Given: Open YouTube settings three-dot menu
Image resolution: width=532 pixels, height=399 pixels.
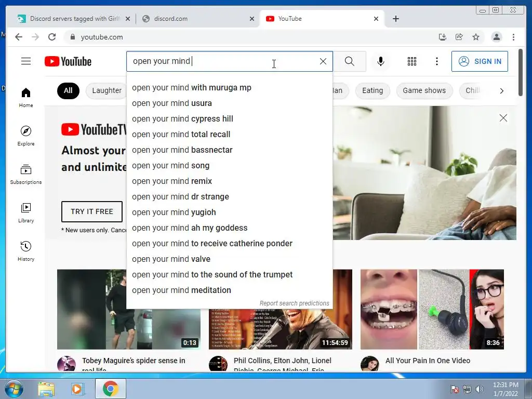Looking at the screenshot, I should tap(436, 61).
